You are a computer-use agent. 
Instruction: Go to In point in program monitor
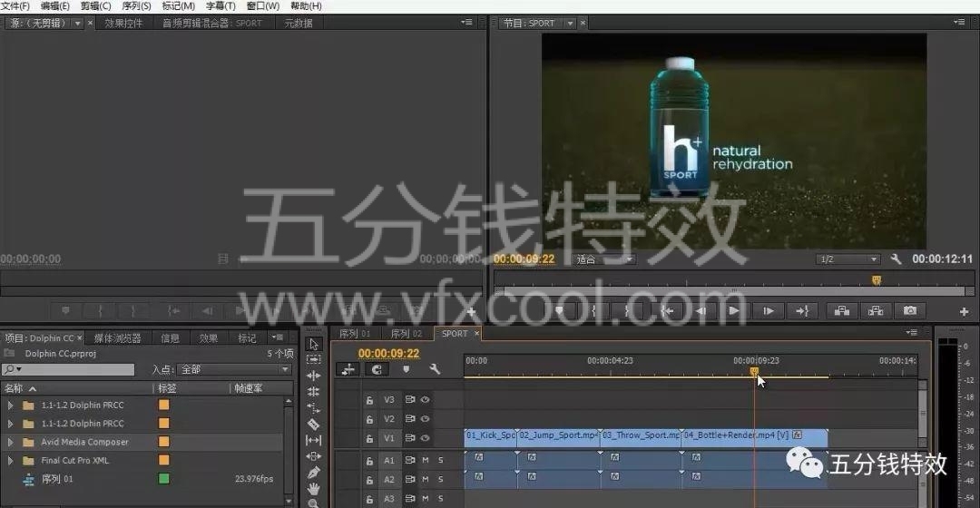(x=667, y=310)
